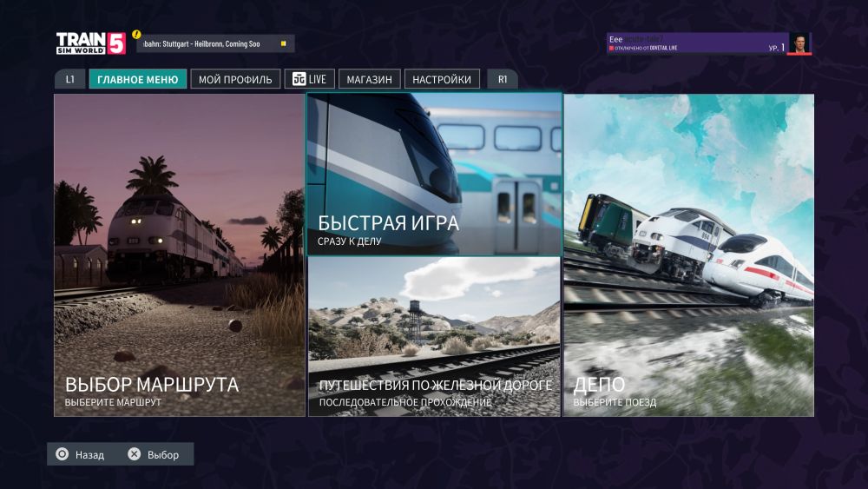
Task: Click the L1 shoulder button indicator
Action: coord(69,79)
